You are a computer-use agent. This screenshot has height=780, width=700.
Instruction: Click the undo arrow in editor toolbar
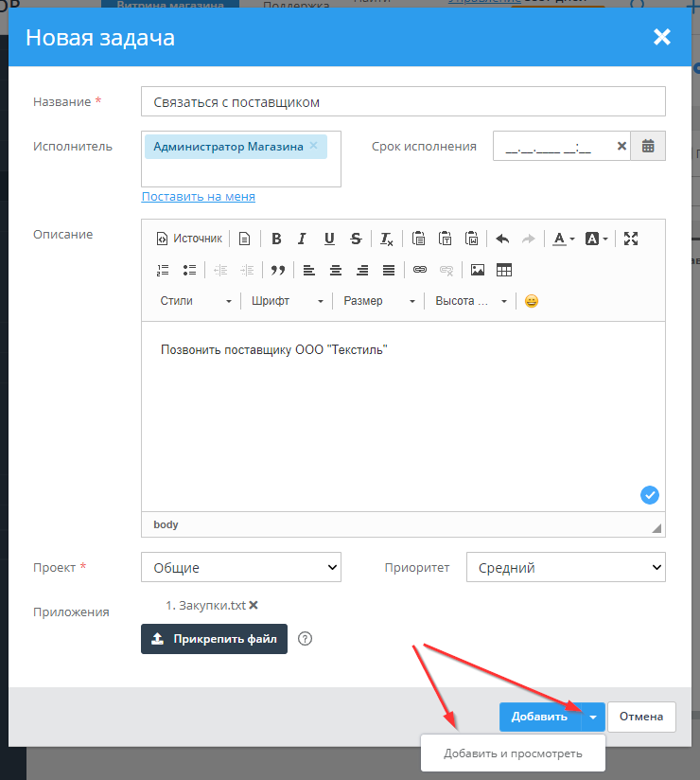tap(502, 239)
